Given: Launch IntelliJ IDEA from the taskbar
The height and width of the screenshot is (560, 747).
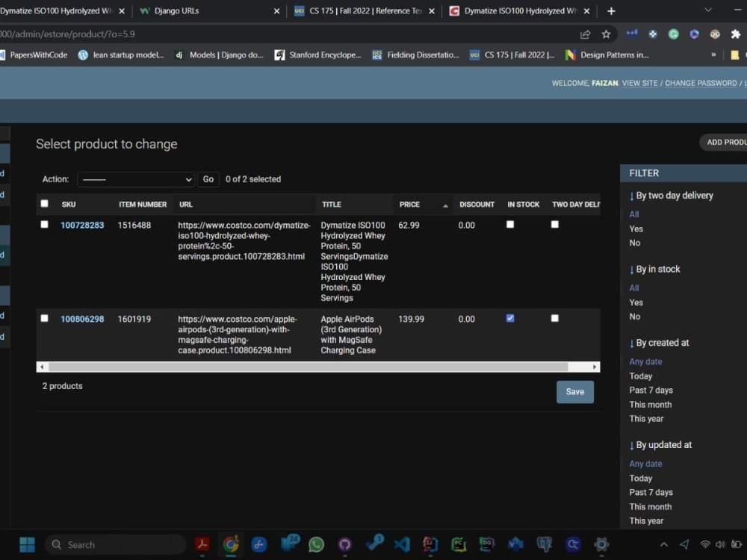Looking at the screenshot, I should pos(430,544).
